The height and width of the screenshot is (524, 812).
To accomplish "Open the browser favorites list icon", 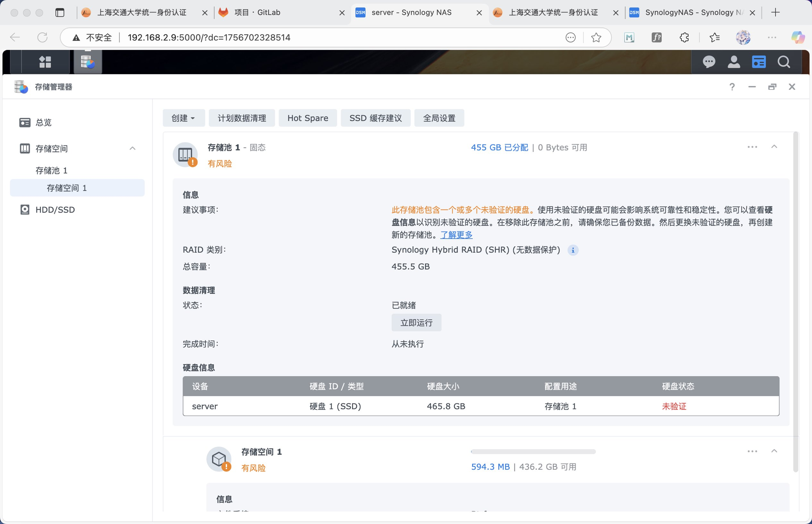I will pos(715,38).
